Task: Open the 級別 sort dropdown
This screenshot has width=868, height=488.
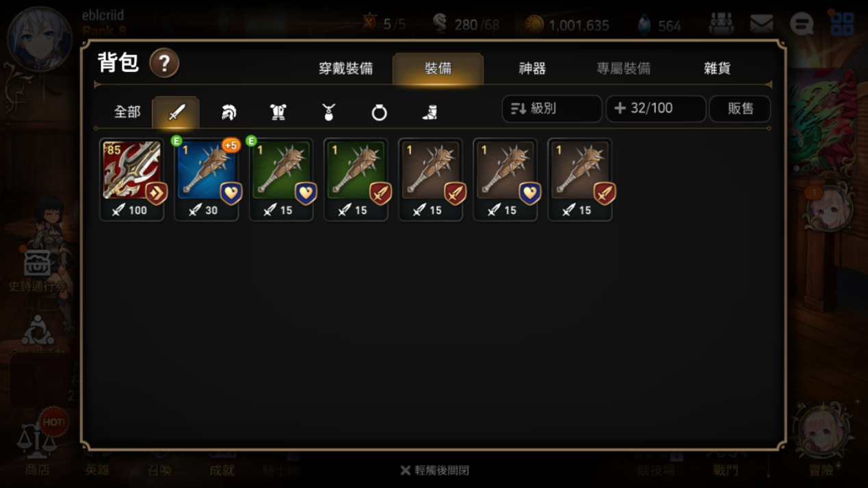Action: coord(552,109)
